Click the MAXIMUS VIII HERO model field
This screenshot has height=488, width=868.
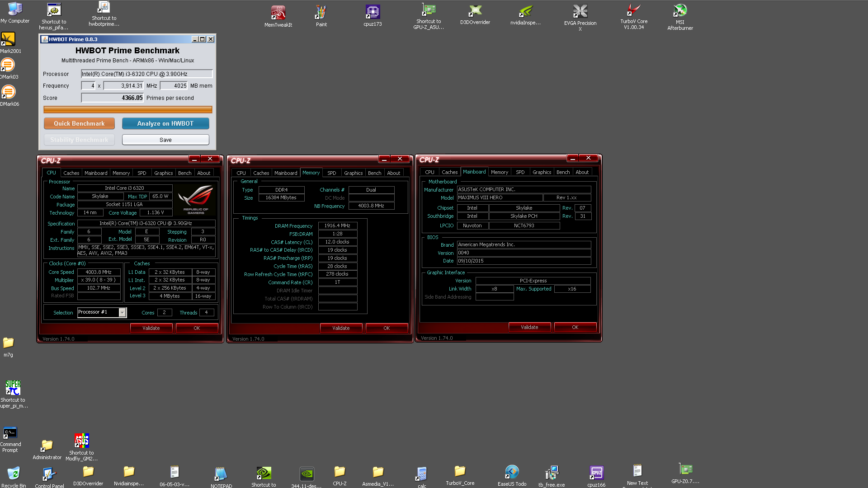pyautogui.click(x=500, y=197)
